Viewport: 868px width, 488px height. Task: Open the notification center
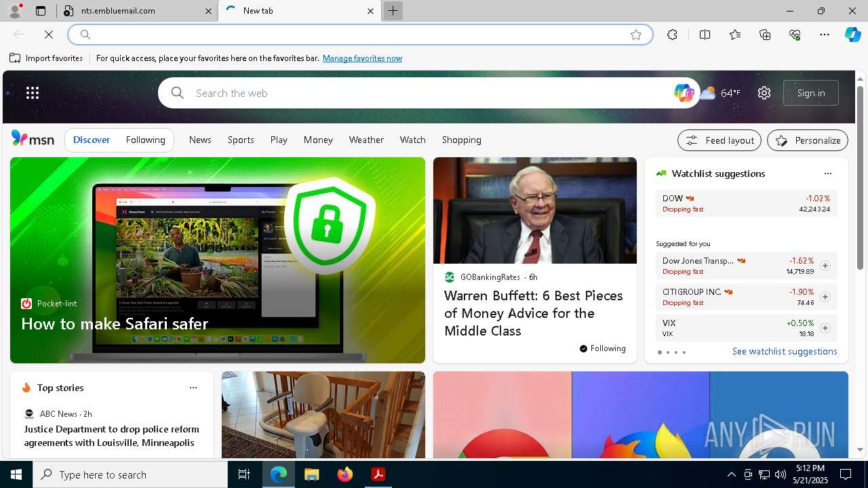point(846,474)
